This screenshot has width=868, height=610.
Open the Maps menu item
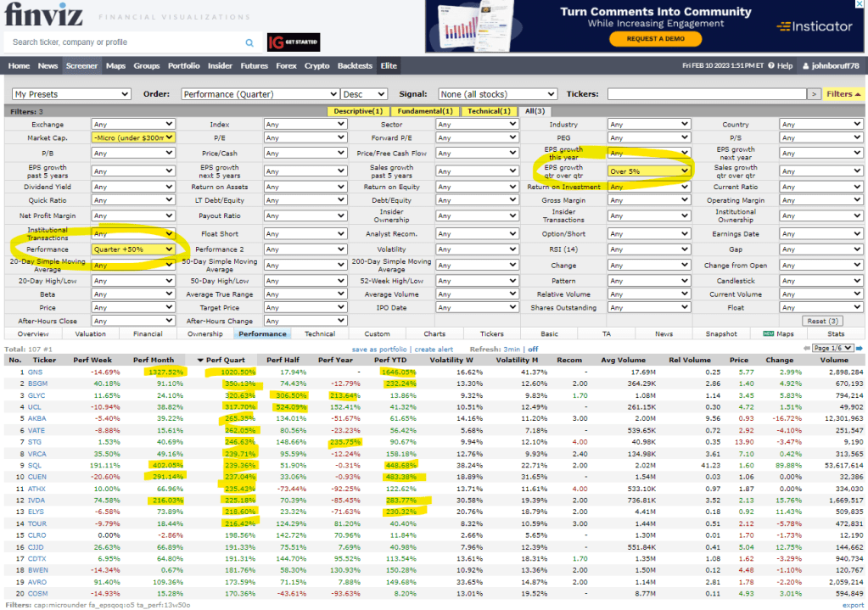tap(115, 66)
